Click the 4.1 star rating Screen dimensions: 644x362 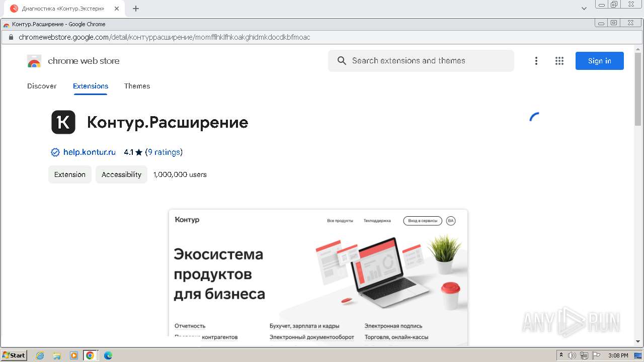click(x=133, y=152)
